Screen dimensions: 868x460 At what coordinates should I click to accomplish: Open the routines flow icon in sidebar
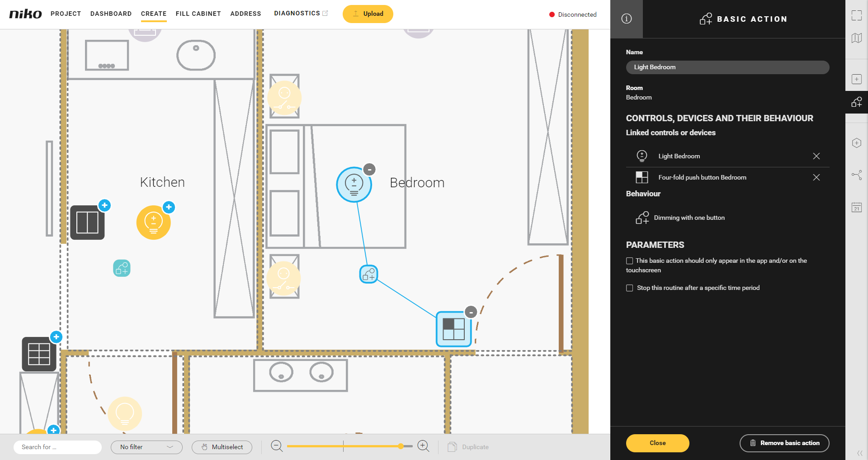857,175
